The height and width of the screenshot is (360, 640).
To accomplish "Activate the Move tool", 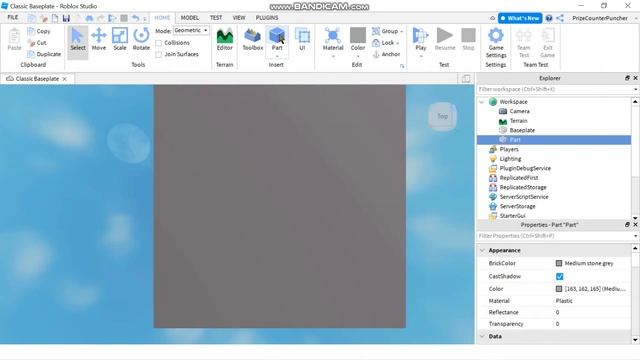I will (99, 39).
